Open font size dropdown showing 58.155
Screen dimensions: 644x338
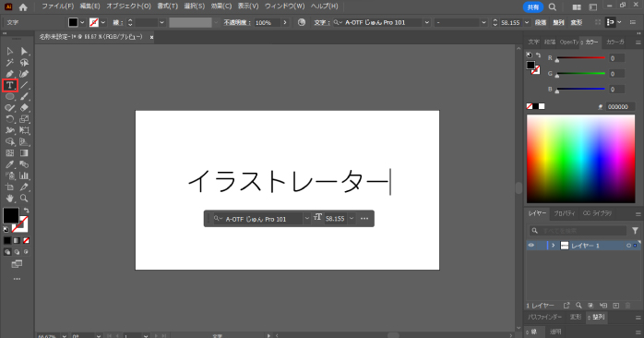[527, 22]
